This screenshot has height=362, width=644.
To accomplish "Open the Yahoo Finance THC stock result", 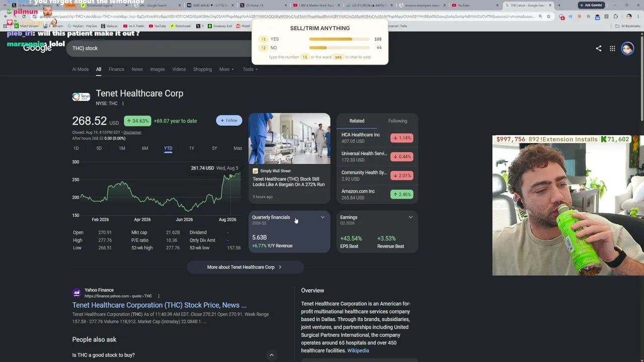I will pos(159,305).
